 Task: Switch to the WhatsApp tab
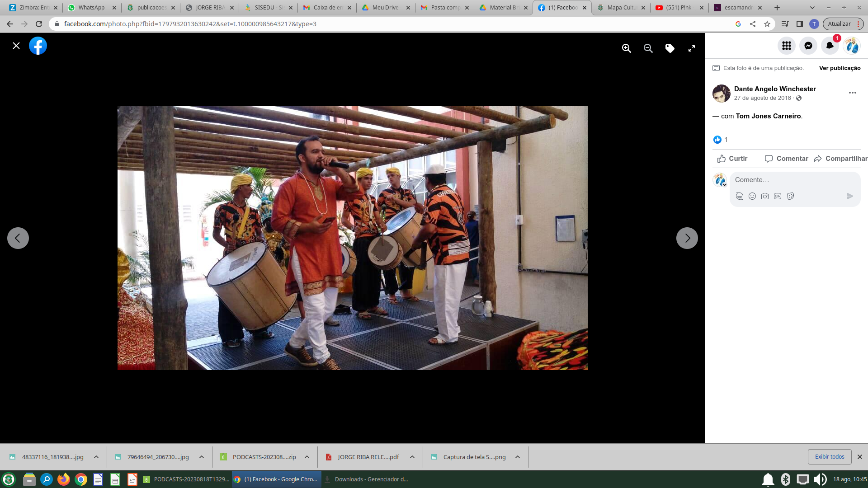click(91, 8)
